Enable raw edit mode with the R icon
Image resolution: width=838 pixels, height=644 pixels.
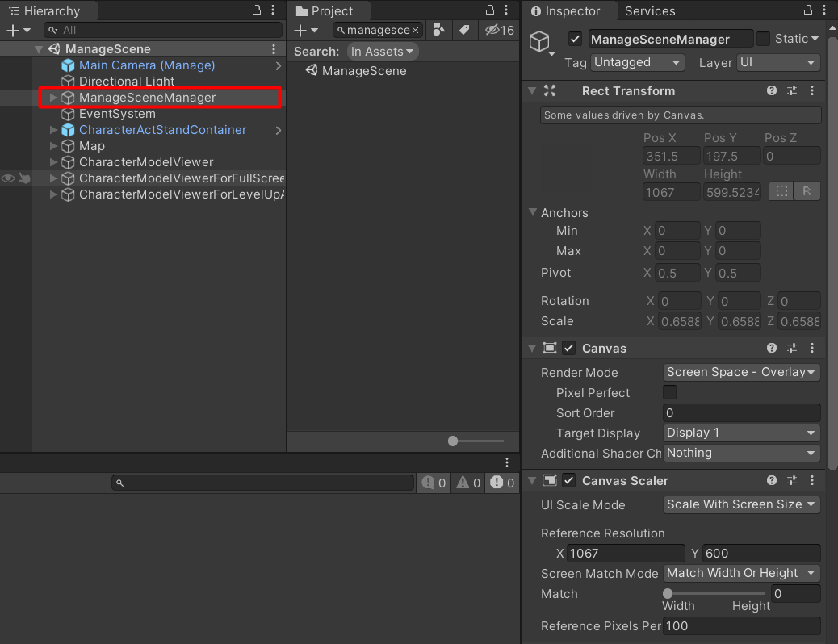click(x=805, y=191)
